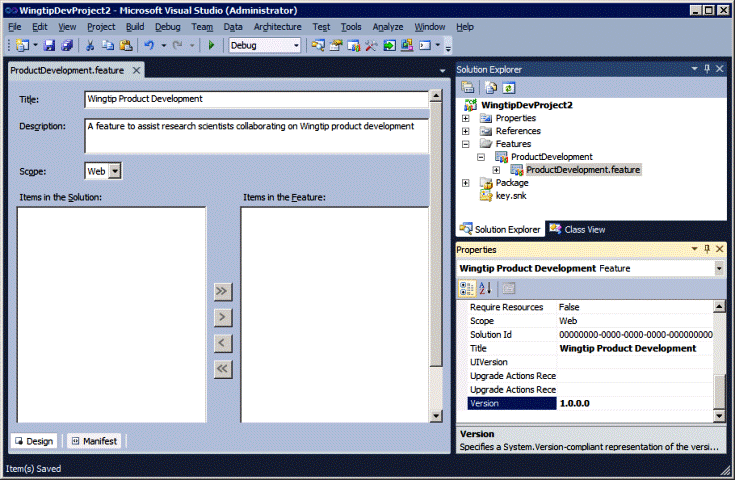Screen dimensions: 735x480
Task: Select the WingtipDevProject2 project node
Action: point(526,105)
